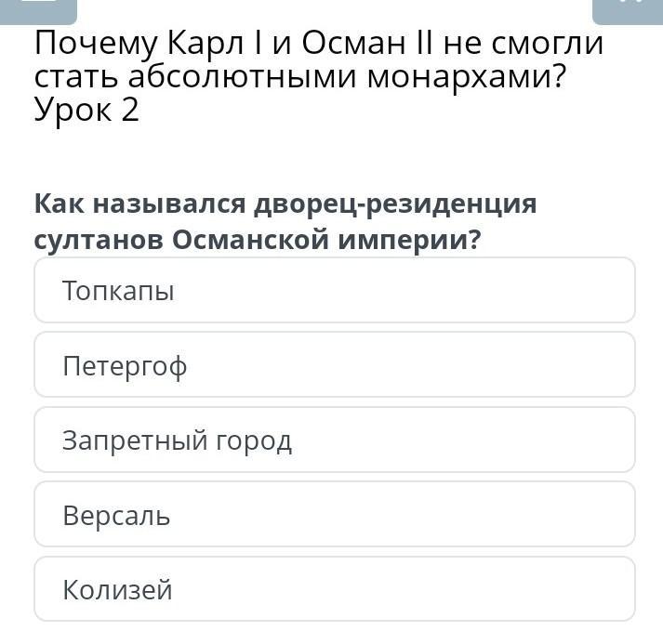The width and height of the screenshot is (663, 644).
Task: Pick the Запретный город option
Action: (334, 440)
